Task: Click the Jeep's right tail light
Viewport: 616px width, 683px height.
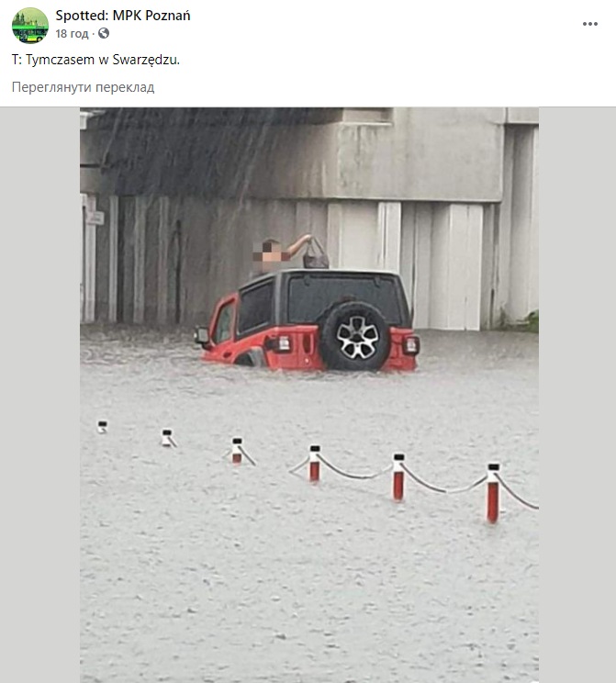Action: coord(410,345)
